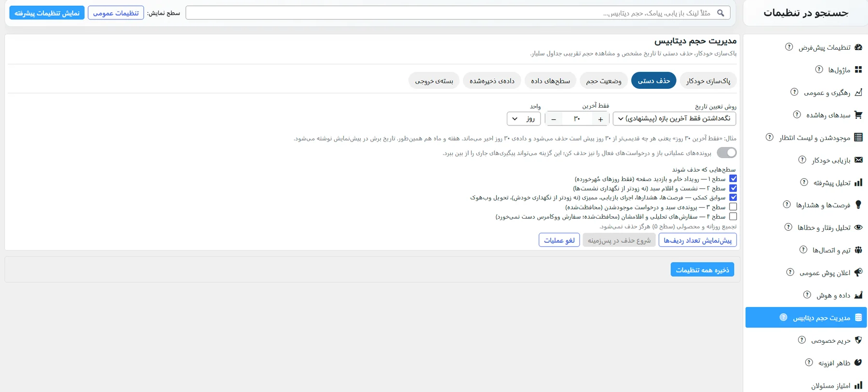Click the فقط آخرین number field showing ۳۰
Screen dimensions: 868x392
577,119
